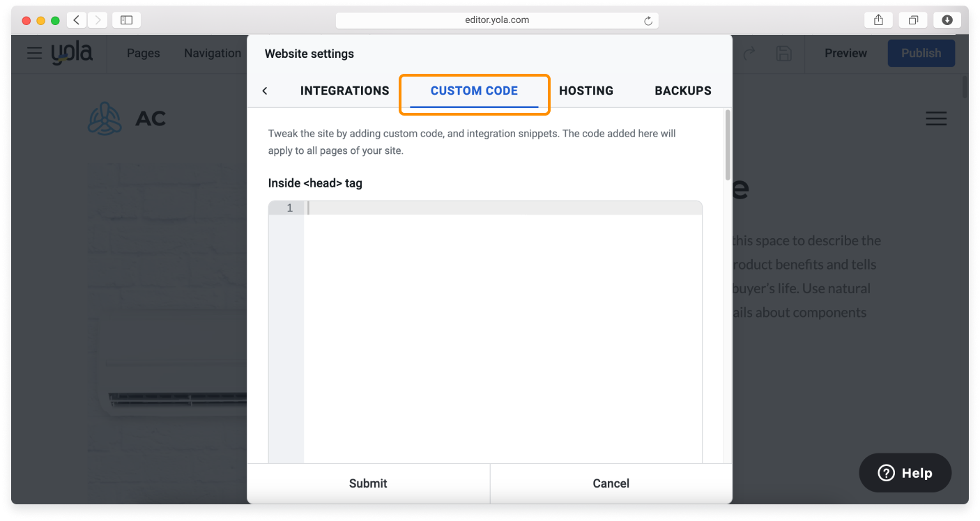Image resolution: width=980 pixels, height=521 pixels.
Task: Open the site page hamburger menu
Action: 936,118
